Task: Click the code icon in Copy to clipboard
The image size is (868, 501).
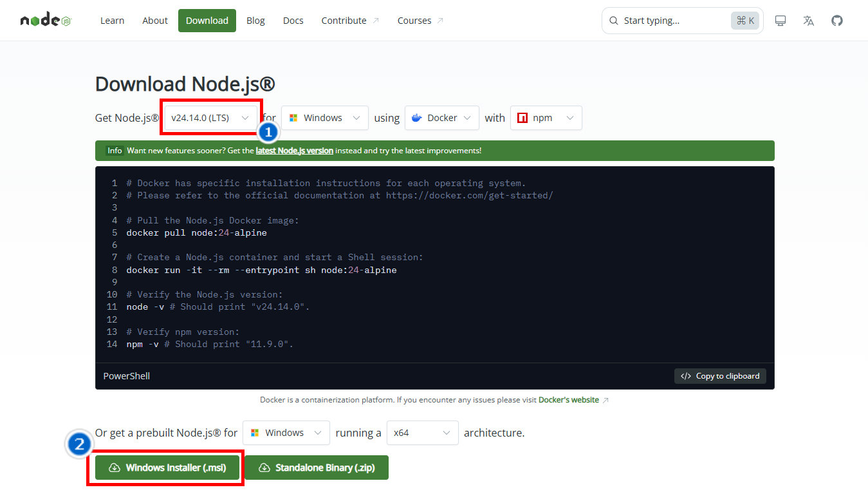Action: coord(686,376)
